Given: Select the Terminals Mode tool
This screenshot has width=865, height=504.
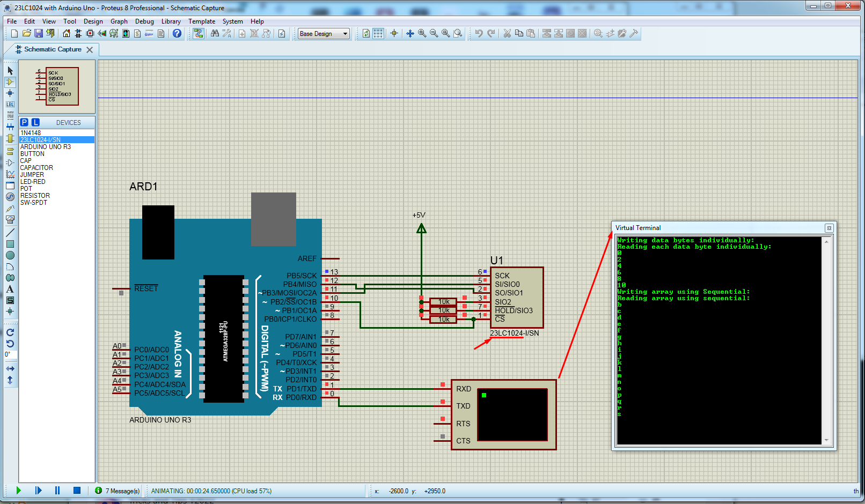Looking at the screenshot, I should tap(10, 151).
